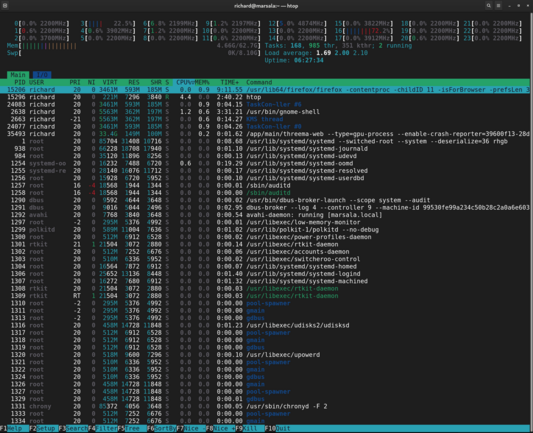Select the /usr/bin/gnome-shell process row

click(265, 112)
